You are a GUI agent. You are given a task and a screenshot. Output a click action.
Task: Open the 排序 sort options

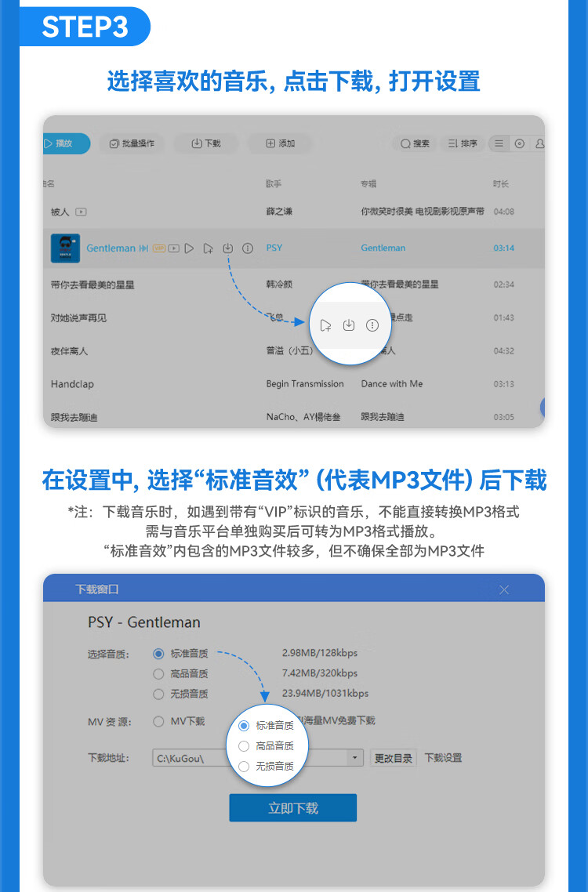coord(462,143)
